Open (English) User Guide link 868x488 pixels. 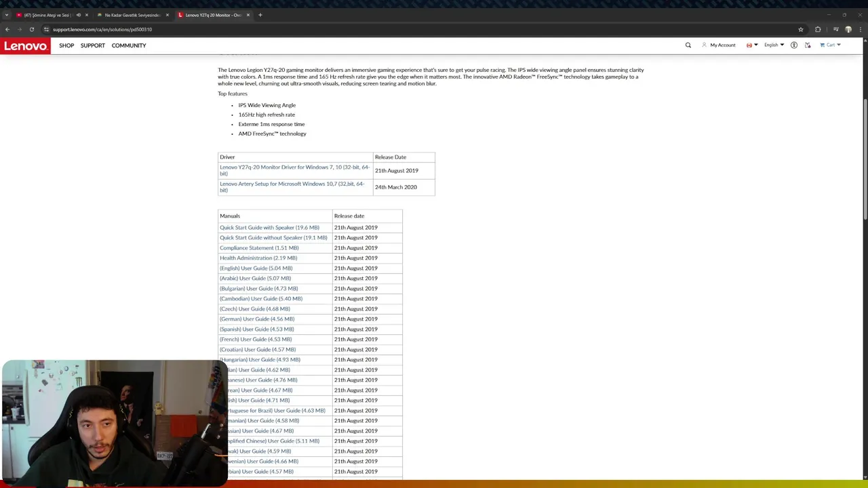point(256,268)
